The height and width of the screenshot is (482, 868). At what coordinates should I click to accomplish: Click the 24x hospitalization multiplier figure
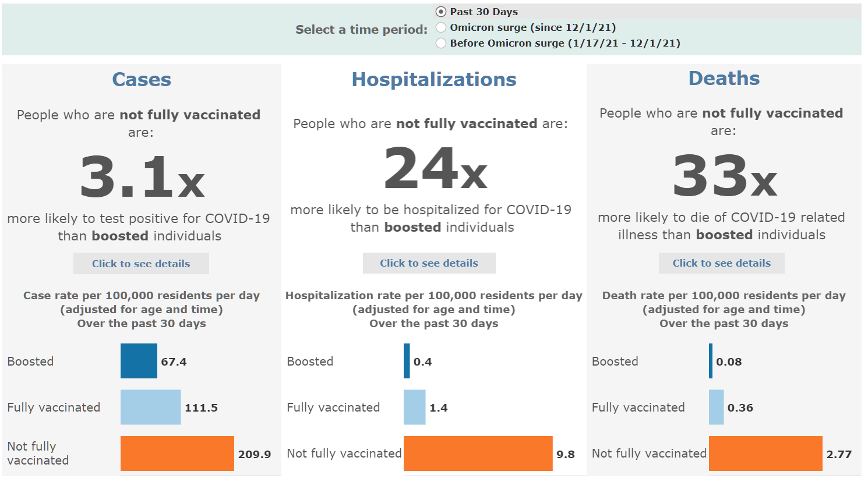[436, 168]
